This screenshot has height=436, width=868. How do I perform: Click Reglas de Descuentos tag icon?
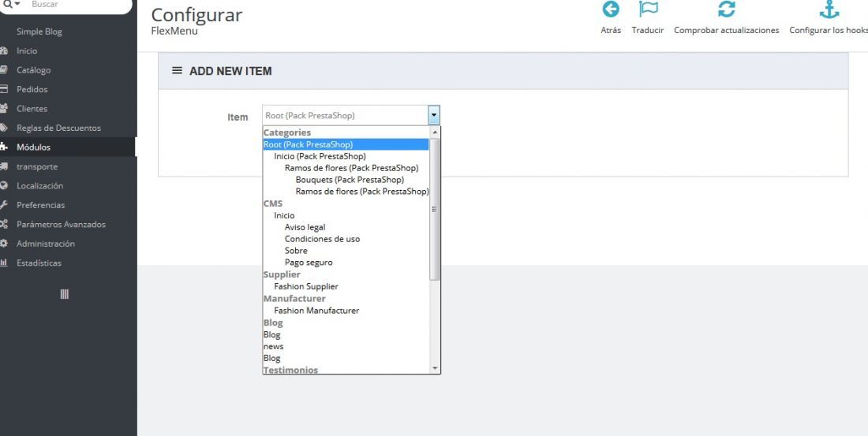pos(4,128)
